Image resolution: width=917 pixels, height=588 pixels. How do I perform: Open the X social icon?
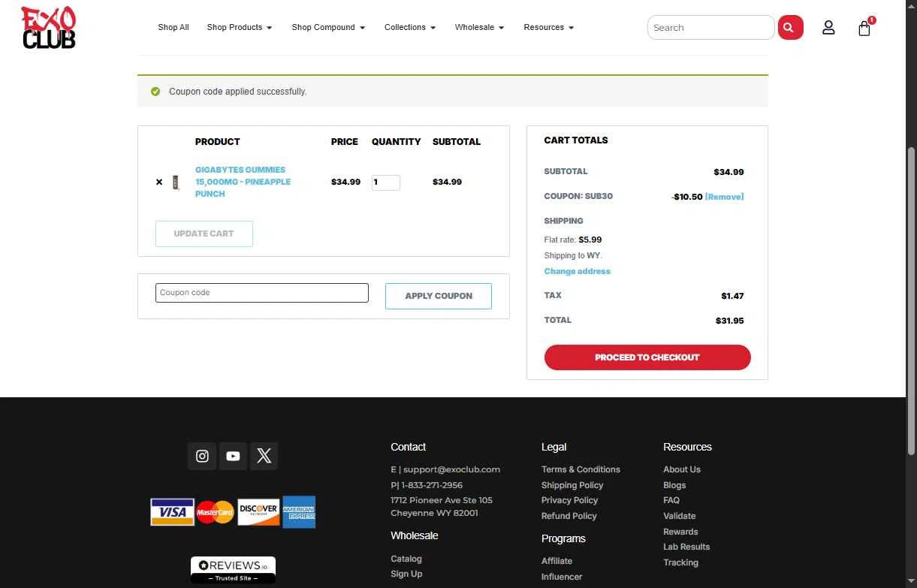click(264, 456)
